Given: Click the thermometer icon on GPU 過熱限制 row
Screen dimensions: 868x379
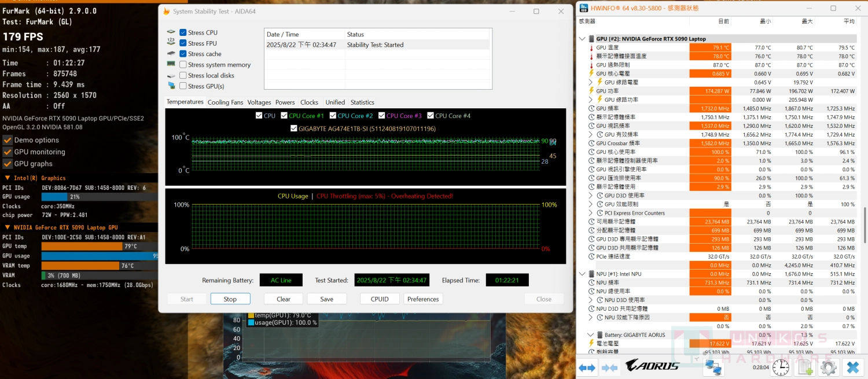Looking at the screenshot, I should 591,65.
